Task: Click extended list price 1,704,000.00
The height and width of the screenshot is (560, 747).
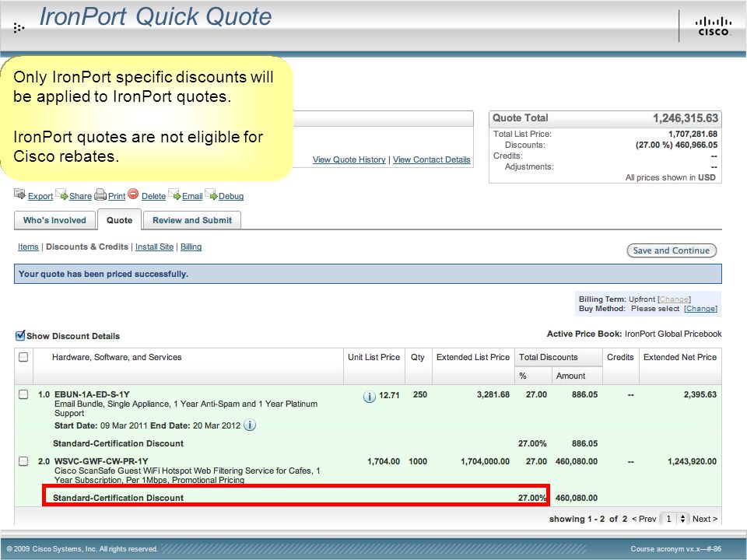Action: (x=485, y=461)
